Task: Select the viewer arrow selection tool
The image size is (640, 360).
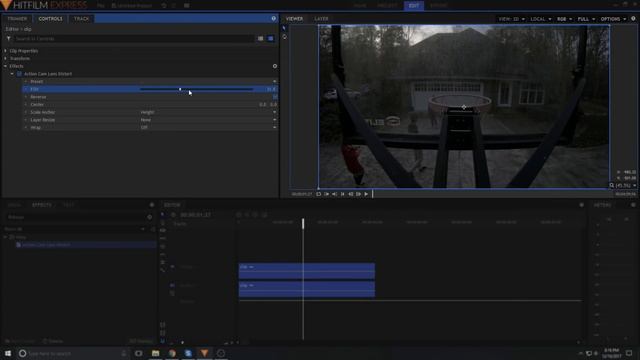Action: (x=284, y=28)
